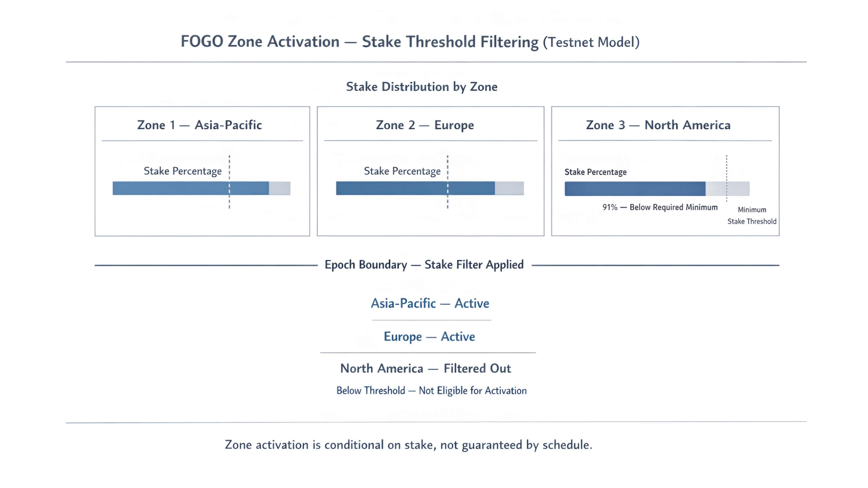The width and height of the screenshot is (868, 488).
Task: Click the dashed threshold line in Zone 2
Action: [448, 182]
